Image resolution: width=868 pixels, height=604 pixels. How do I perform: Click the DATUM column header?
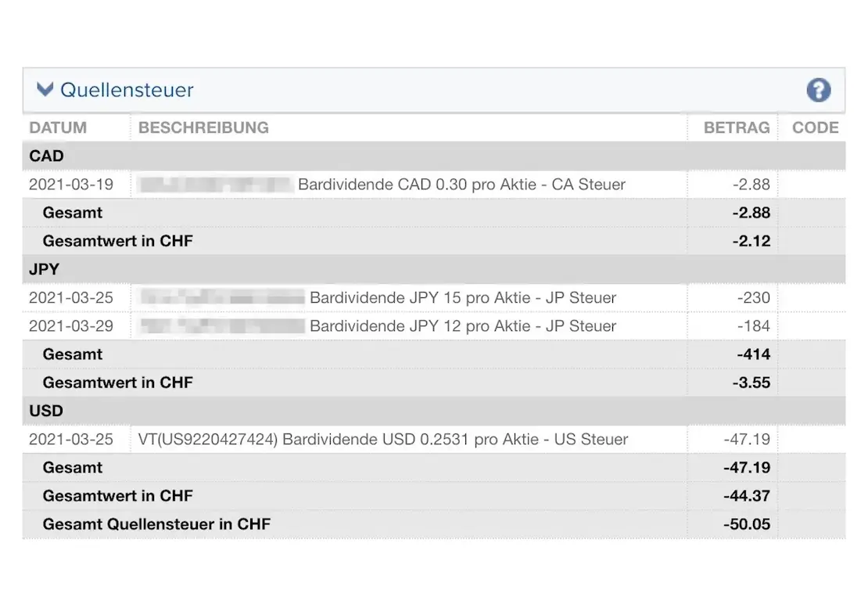(58, 128)
